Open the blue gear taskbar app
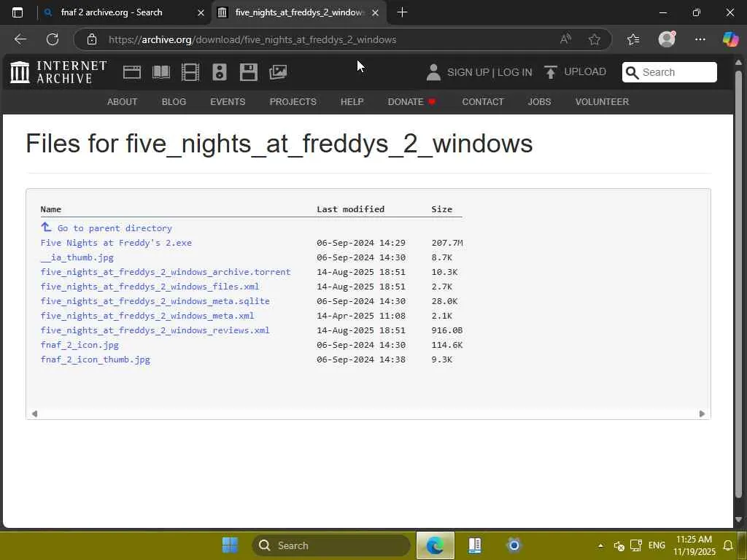 (514, 545)
